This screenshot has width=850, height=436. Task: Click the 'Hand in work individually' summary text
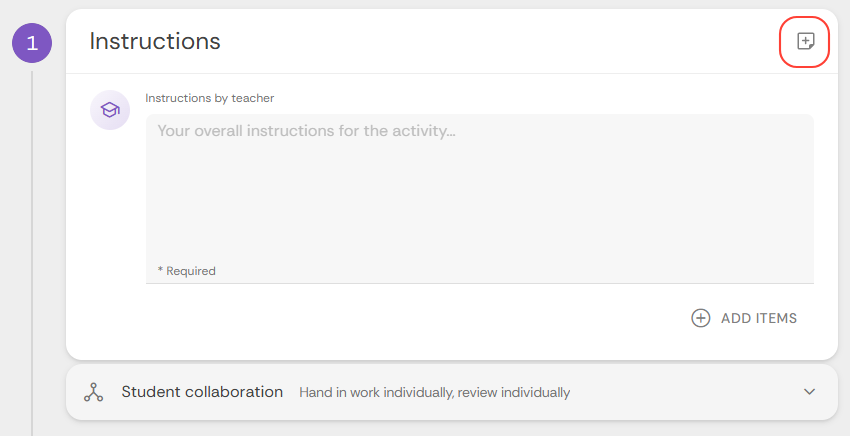[434, 393]
